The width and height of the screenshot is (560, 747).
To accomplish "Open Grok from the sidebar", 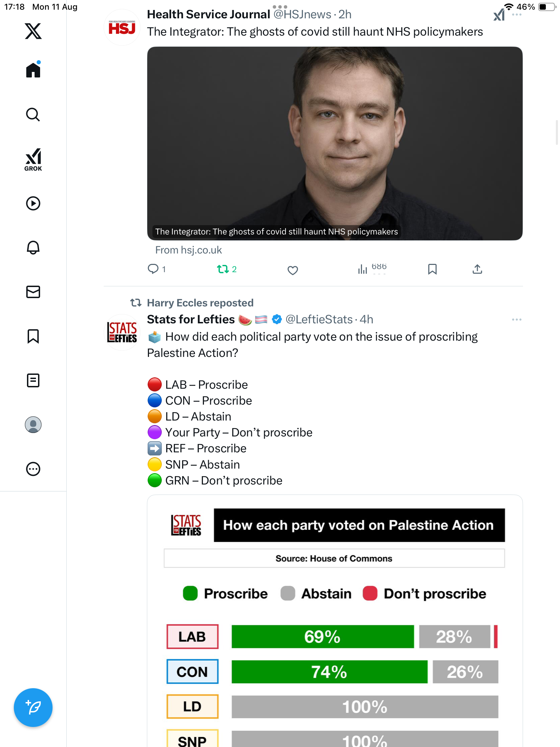I will click(x=33, y=159).
